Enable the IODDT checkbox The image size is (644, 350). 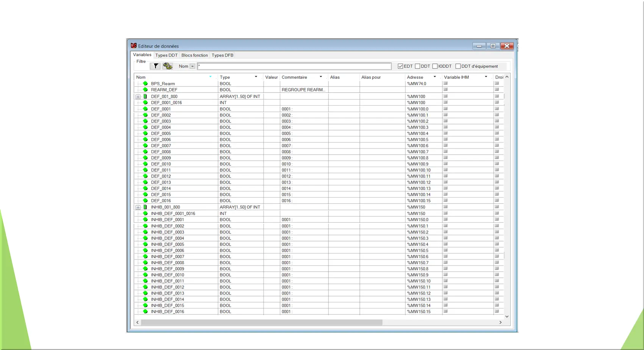[x=435, y=66]
